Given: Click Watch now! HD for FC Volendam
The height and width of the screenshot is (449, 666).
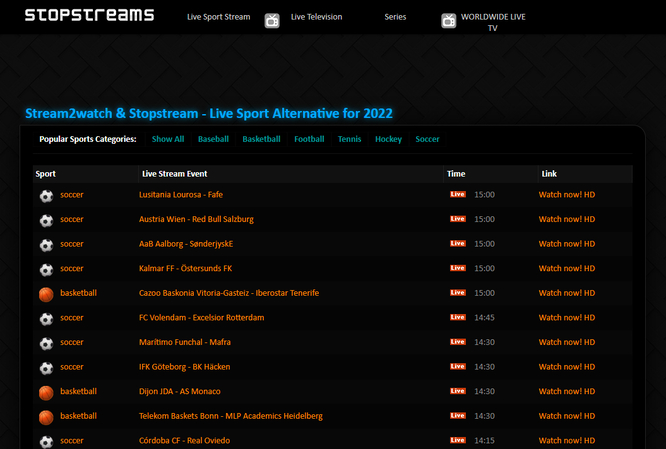Looking at the screenshot, I should tap(567, 318).
